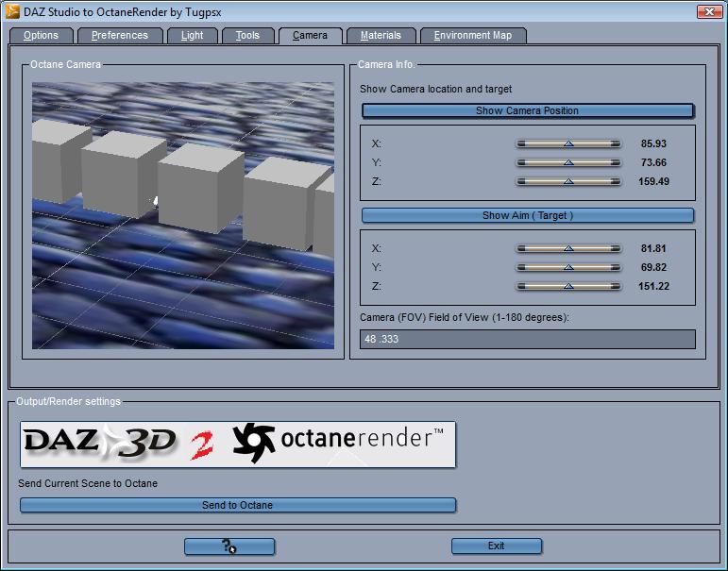Image resolution: width=728 pixels, height=571 pixels.
Task: Click Show Camera location and target label
Action: [435, 89]
